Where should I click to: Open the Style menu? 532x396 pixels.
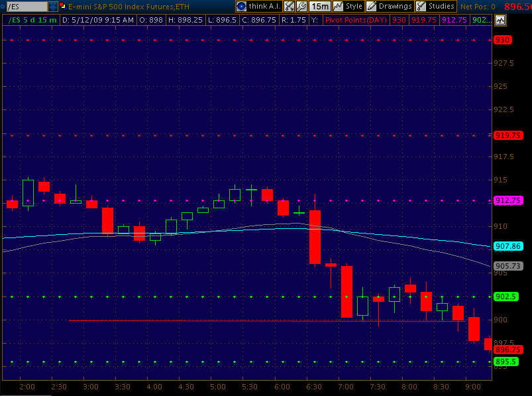click(x=354, y=6)
